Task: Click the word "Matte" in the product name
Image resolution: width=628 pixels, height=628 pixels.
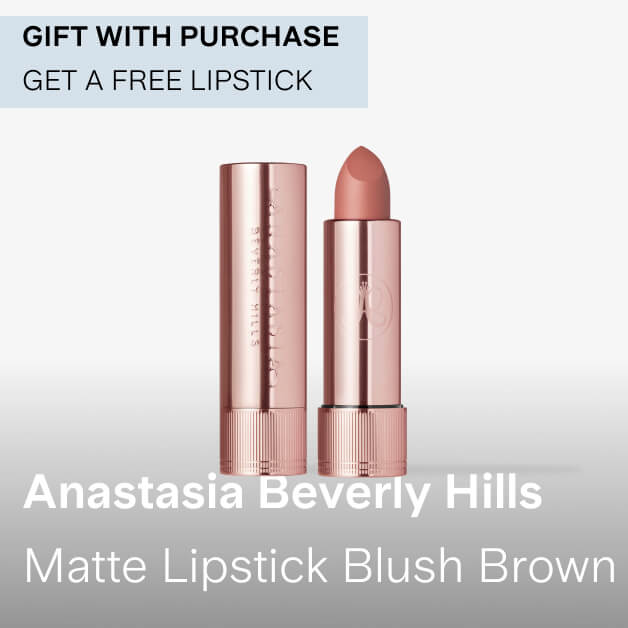Action: point(86,565)
